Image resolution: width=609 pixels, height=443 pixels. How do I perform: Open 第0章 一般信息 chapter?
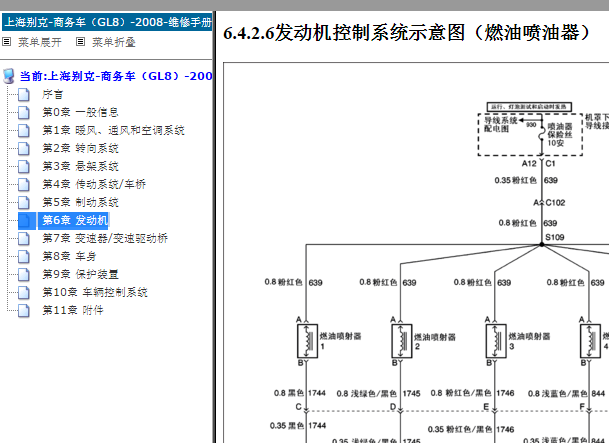[80, 112]
